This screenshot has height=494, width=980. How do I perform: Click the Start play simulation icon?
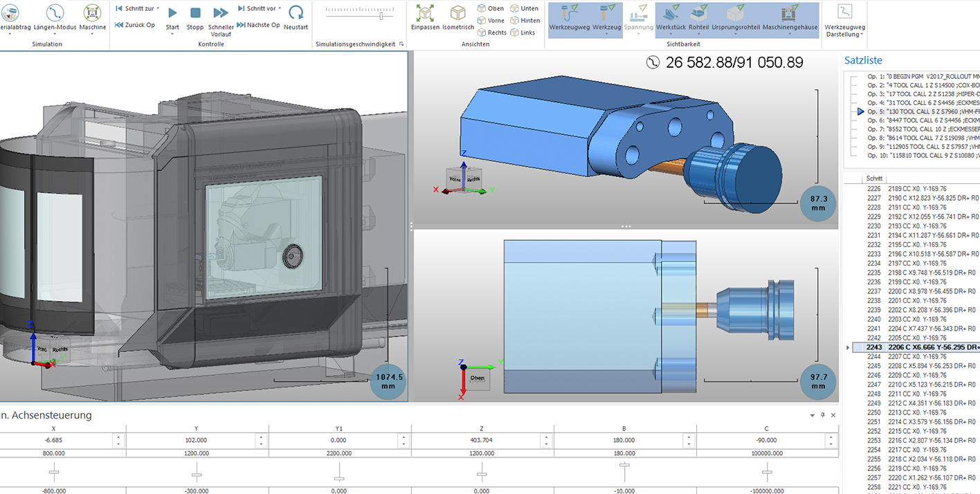click(x=172, y=13)
